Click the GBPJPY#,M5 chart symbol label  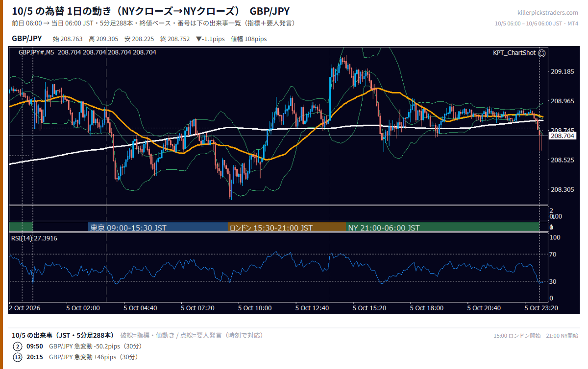(x=36, y=52)
